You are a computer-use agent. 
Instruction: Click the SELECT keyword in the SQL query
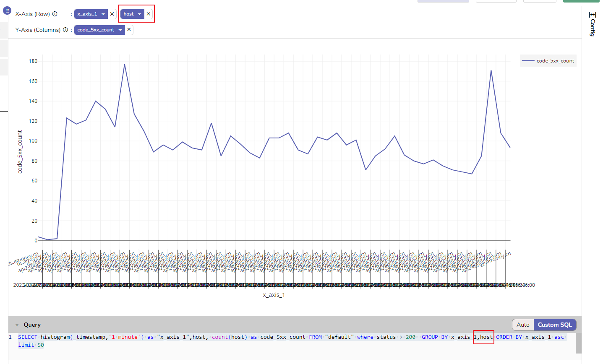coord(27,337)
